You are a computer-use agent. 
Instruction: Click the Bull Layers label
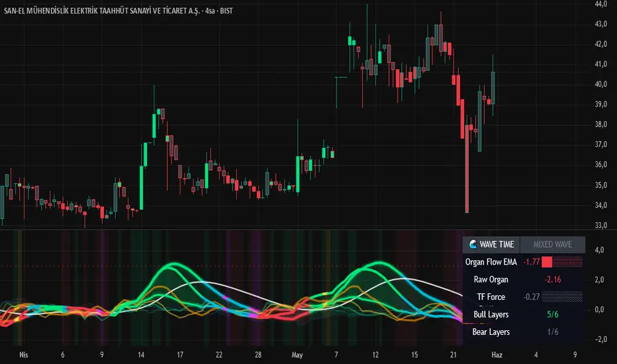[491, 314]
